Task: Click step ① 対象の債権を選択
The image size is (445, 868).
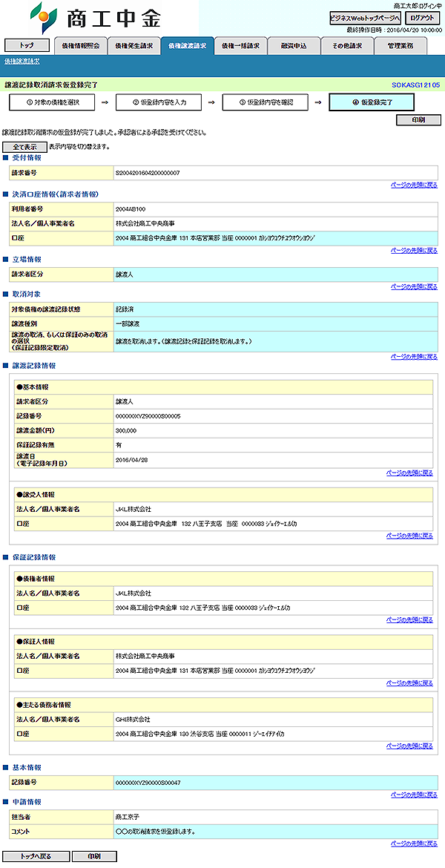Action: [52, 102]
